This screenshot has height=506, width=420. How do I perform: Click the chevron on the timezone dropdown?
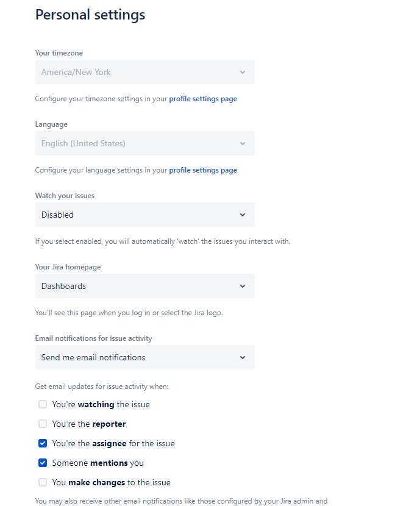(243, 72)
